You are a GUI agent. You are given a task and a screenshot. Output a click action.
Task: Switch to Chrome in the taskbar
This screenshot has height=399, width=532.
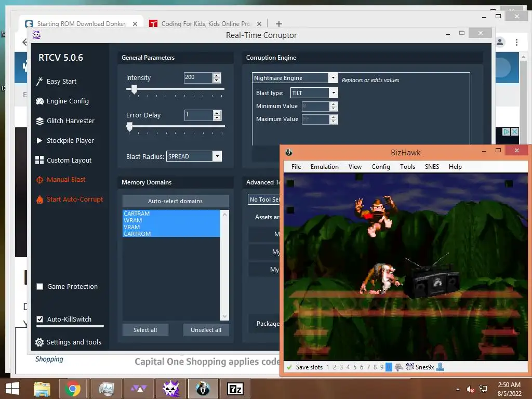tap(73, 389)
